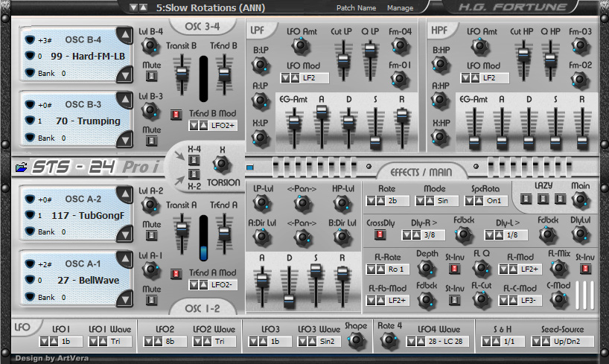This screenshot has height=364, width=609.
Task: Change the effects Rate 2b selector
Action: [x=388, y=201]
